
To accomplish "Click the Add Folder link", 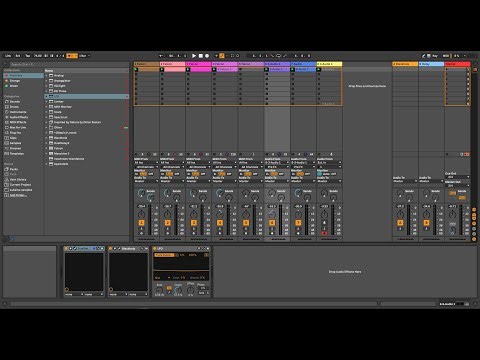I will (x=17, y=195).
